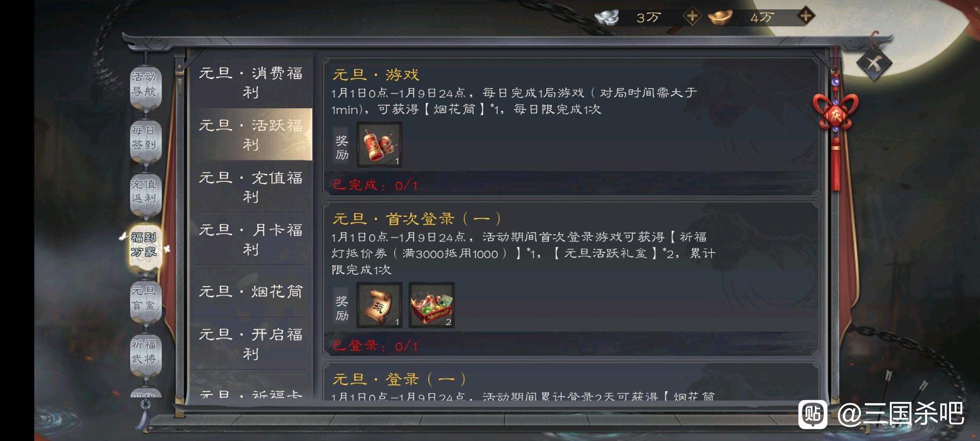Select 元旦·消费福利 menu entry

coord(250,82)
